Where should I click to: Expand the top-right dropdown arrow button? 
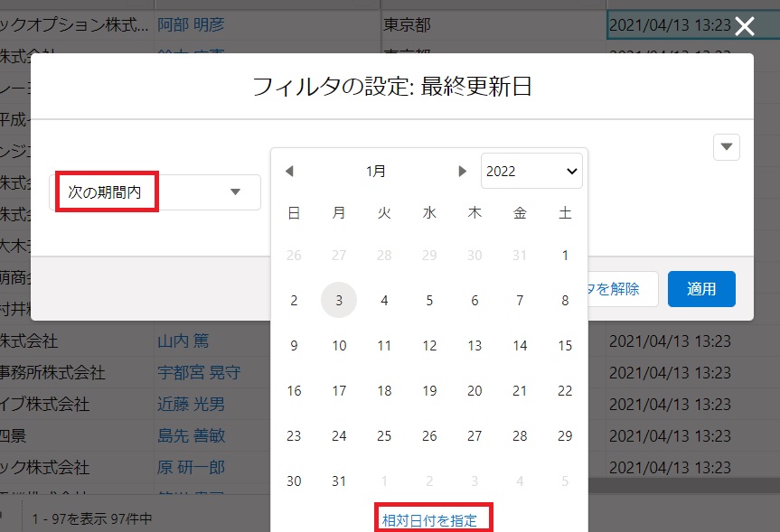727,146
